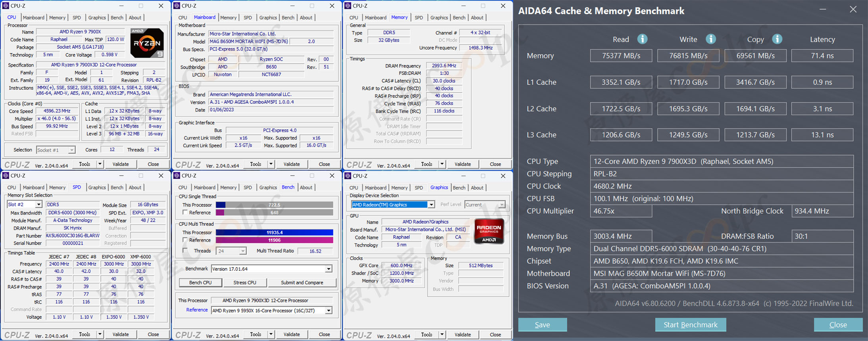Click Start Benchmark in AIDA64
868x341 pixels.
[x=691, y=325]
